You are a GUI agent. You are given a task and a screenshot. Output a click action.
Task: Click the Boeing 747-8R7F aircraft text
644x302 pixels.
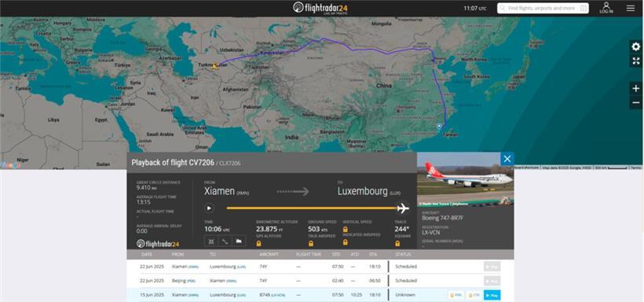tap(442, 218)
